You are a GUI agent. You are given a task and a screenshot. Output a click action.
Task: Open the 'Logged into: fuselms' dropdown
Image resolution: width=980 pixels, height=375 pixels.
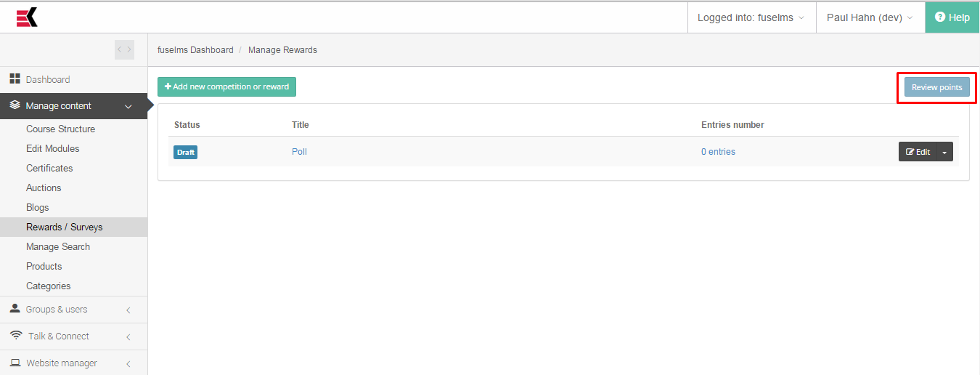[751, 17]
